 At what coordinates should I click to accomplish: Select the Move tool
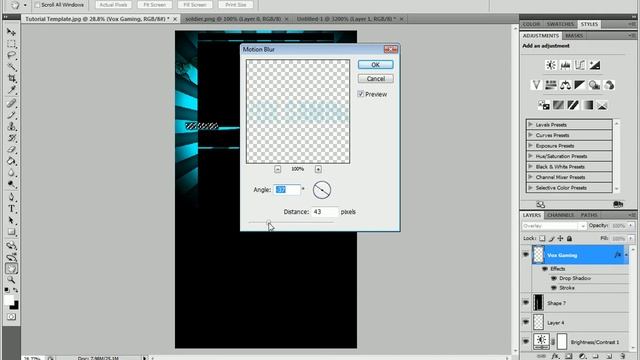(11, 32)
